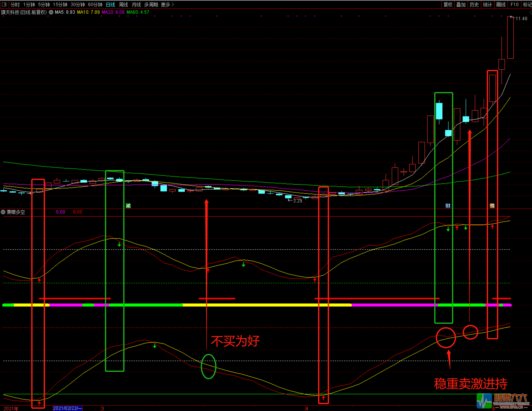The image size is (532, 411).
Task: Click the 11.48 high price marker
Action: point(521,19)
